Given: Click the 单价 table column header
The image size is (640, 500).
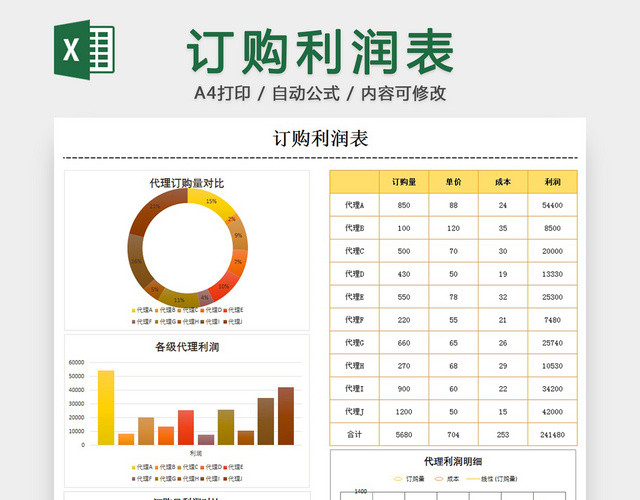Looking at the screenshot, I should click(453, 182).
